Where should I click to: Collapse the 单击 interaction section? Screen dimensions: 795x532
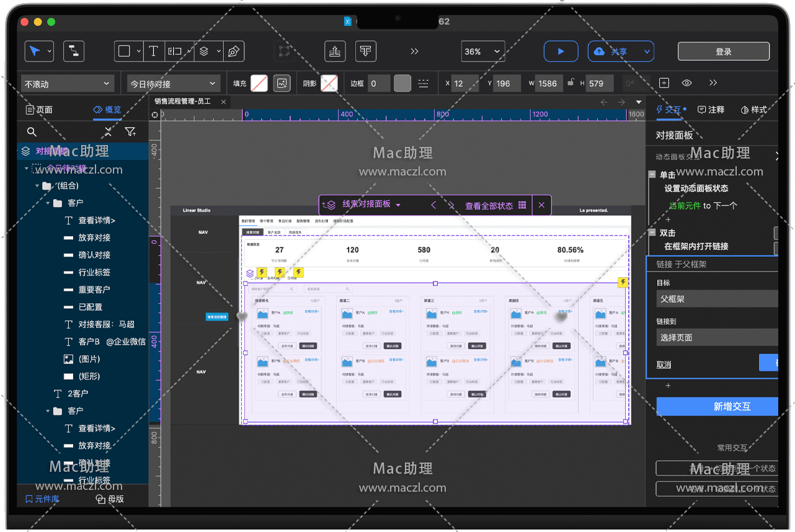tap(652, 175)
